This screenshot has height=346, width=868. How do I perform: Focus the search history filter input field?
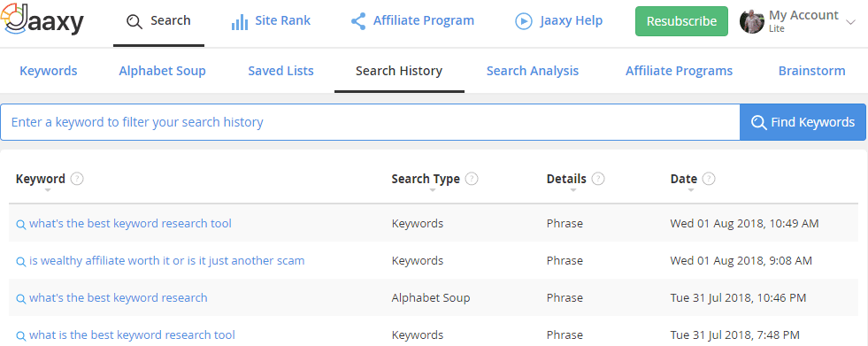coord(370,122)
